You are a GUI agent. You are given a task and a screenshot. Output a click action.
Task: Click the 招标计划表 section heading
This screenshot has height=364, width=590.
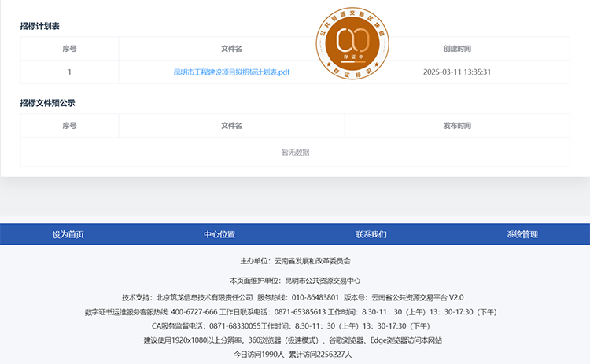point(40,26)
